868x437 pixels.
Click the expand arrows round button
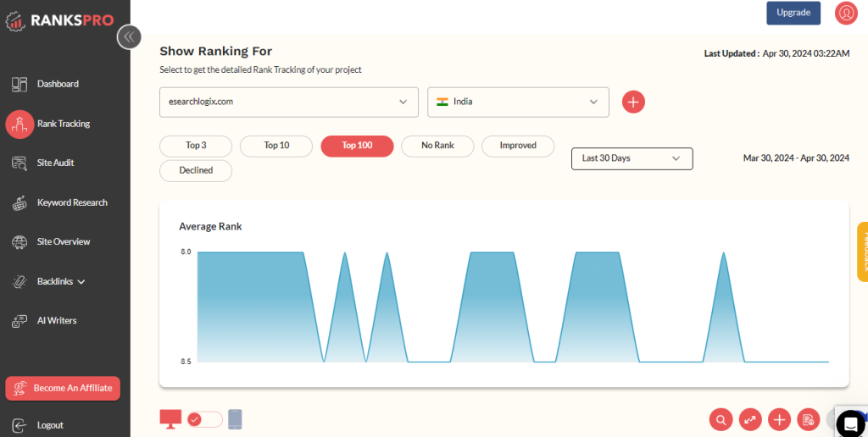[750, 420]
